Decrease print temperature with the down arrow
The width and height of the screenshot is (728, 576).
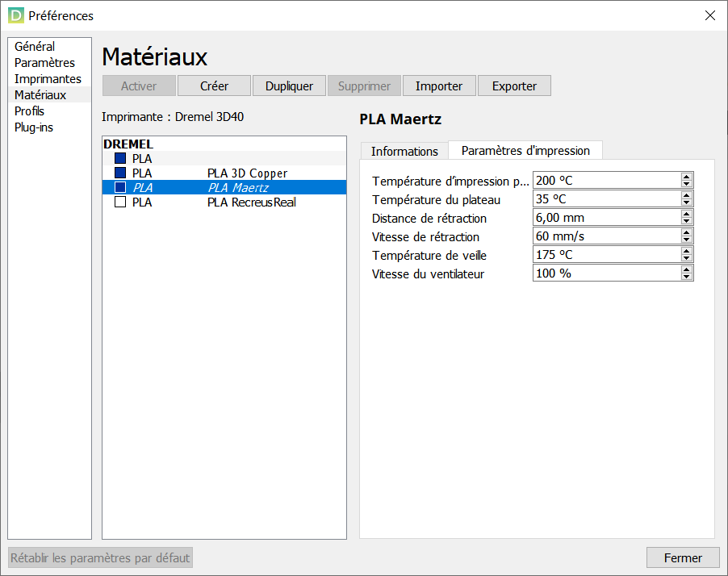pyautogui.click(x=687, y=184)
